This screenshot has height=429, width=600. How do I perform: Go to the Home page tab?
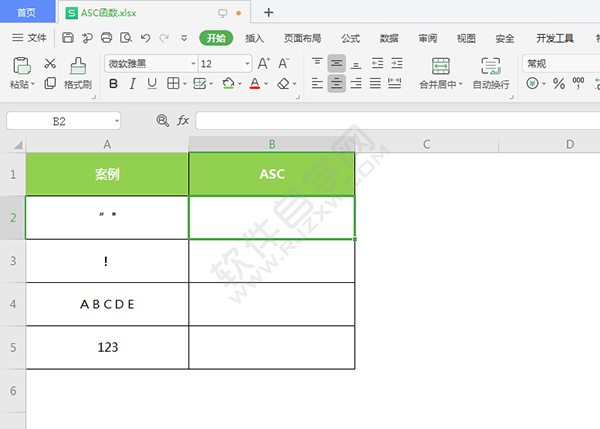27,12
